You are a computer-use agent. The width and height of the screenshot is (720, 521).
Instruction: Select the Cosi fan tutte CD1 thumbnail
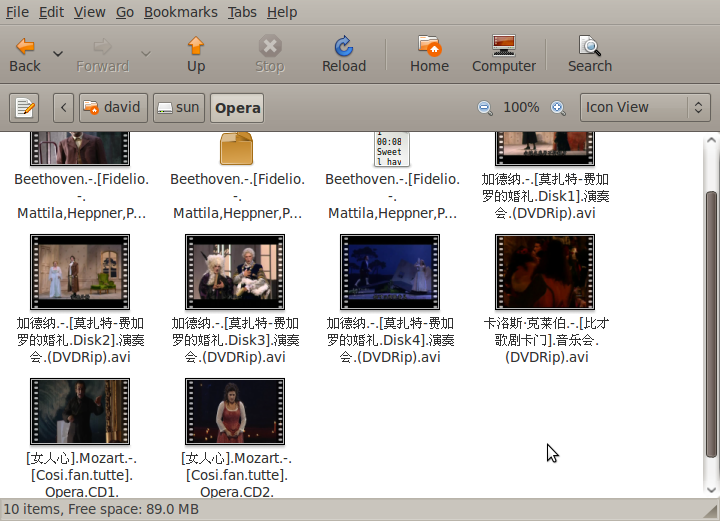80,411
